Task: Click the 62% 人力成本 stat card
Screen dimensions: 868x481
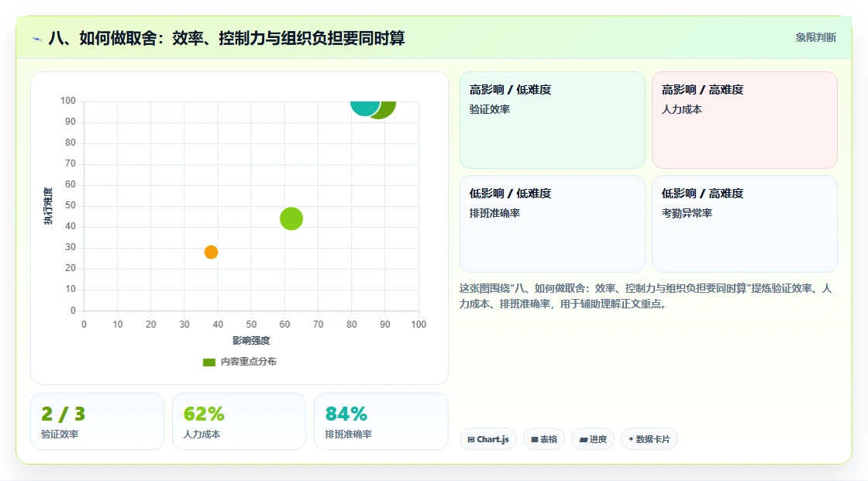Action: tap(239, 421)
